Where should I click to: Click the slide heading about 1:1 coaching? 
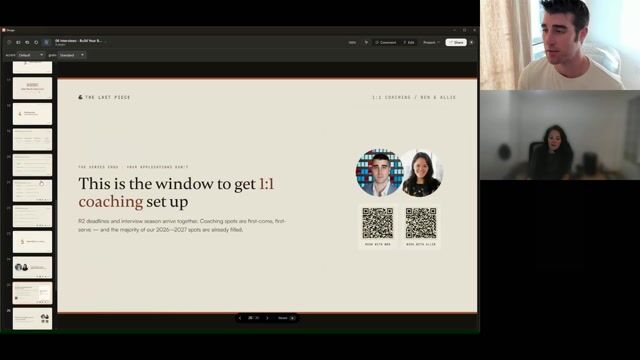click(176, 192)
